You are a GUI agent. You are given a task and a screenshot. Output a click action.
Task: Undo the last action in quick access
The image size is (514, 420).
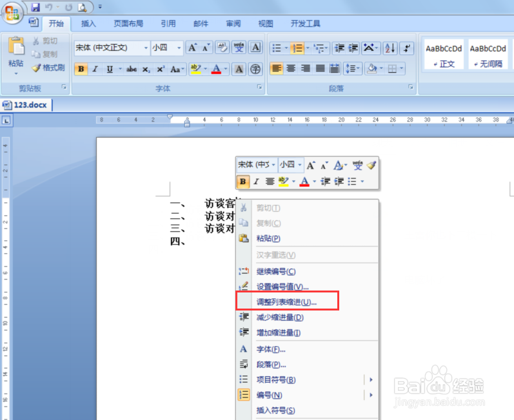click(48, 7)
